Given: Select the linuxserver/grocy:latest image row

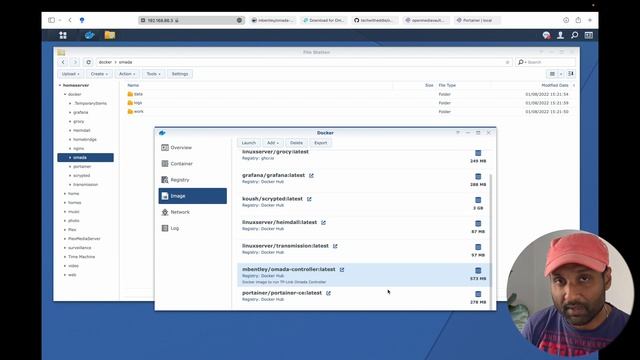Looking at the screenshot, I should 364,157.
